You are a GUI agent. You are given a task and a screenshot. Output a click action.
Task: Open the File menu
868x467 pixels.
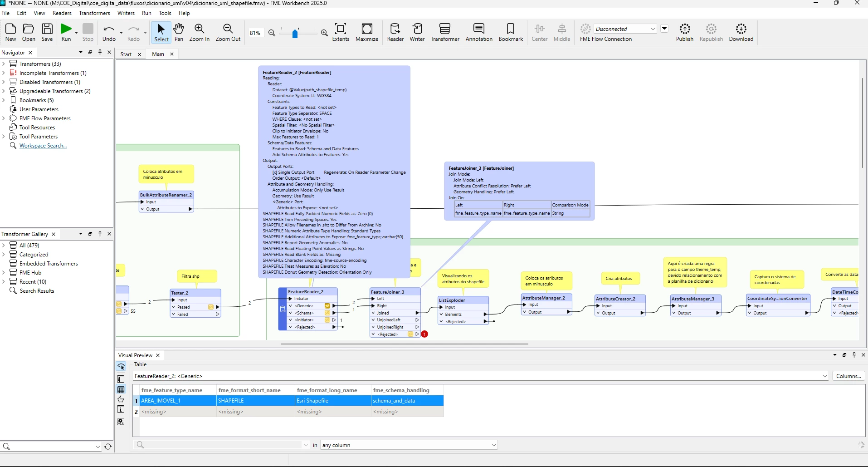tap(5, 13)
